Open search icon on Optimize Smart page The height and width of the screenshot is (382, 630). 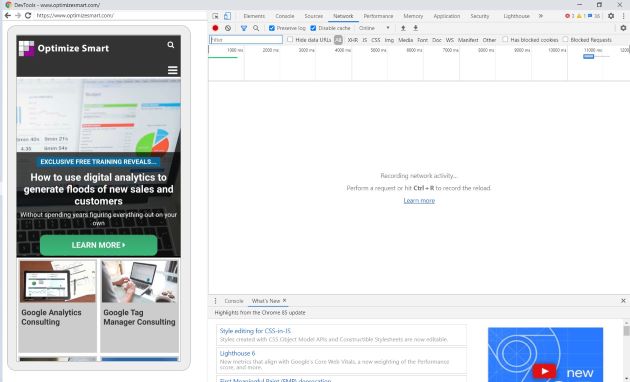coord(171,45)
